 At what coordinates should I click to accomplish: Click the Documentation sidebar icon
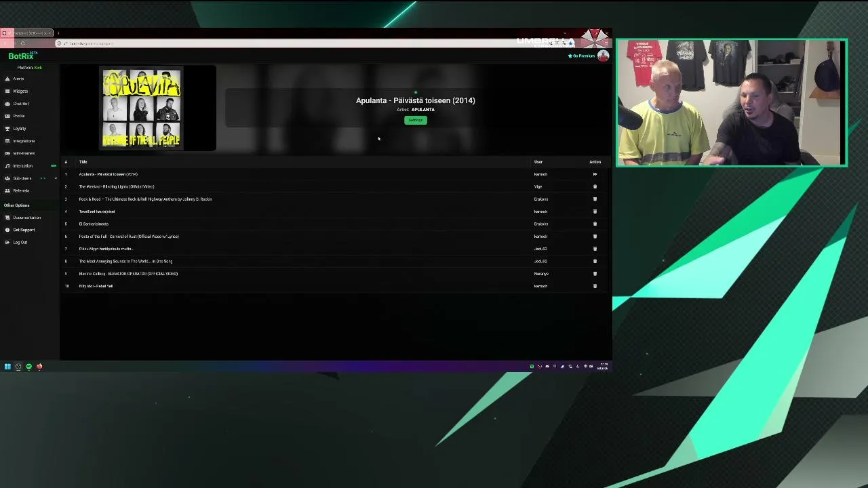point(7,218)
